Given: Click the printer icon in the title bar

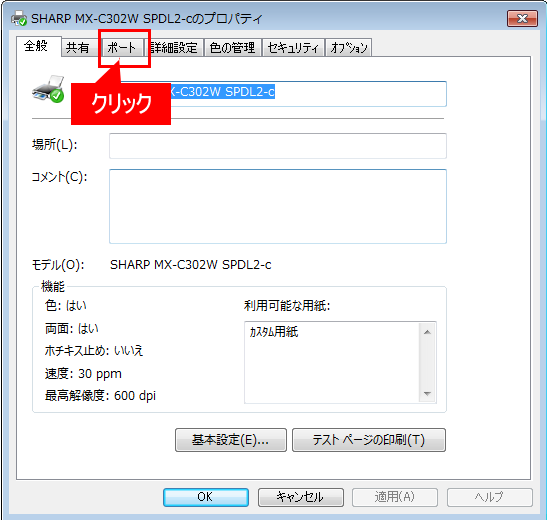Looking at the screenshot, I should (x=18, y=18).
